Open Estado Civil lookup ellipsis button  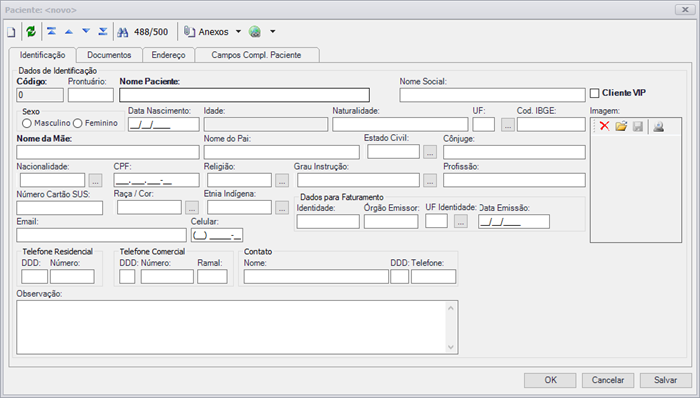click(x=430, y=153)
